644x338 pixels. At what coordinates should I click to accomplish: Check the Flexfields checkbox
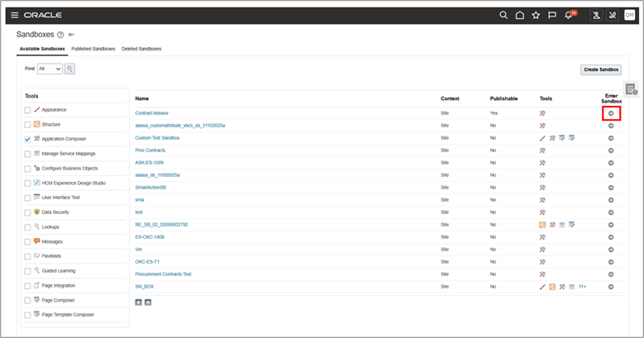27,257
